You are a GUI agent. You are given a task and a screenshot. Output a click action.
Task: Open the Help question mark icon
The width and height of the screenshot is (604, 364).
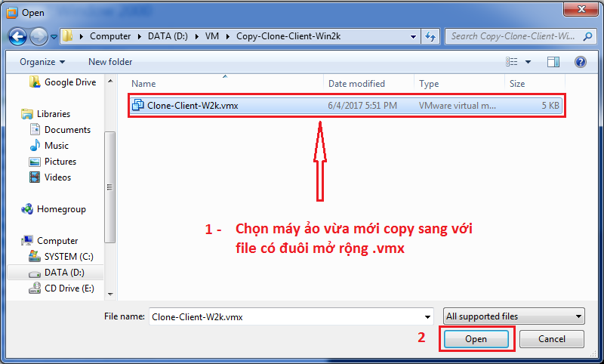coord(580,62)
